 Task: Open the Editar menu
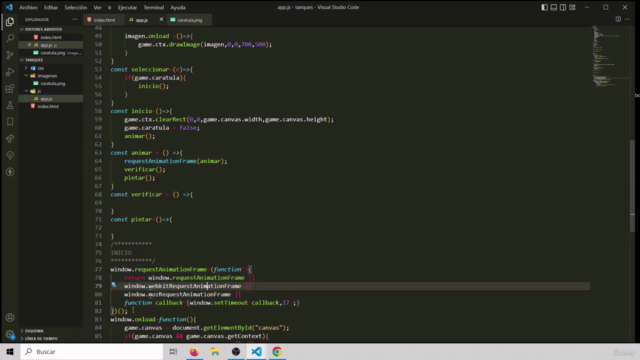51,7
